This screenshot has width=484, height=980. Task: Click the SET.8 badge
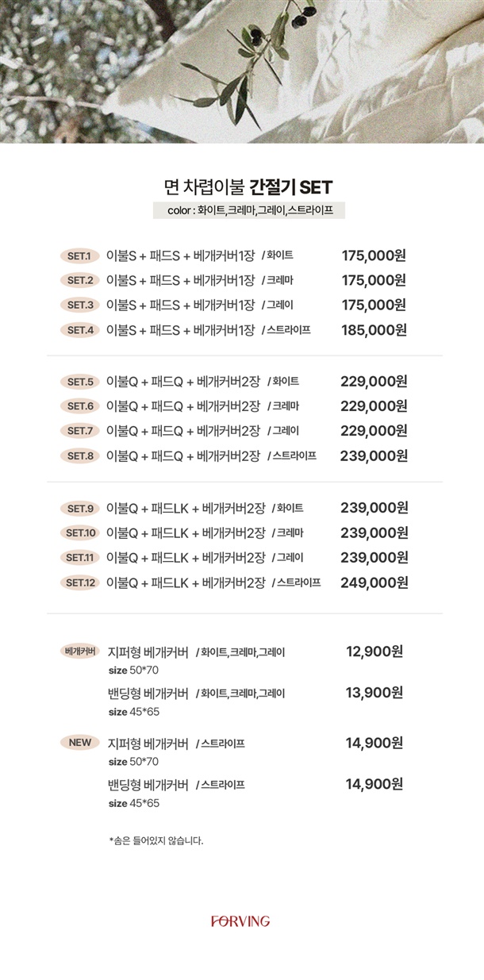(x=79, y=456)
